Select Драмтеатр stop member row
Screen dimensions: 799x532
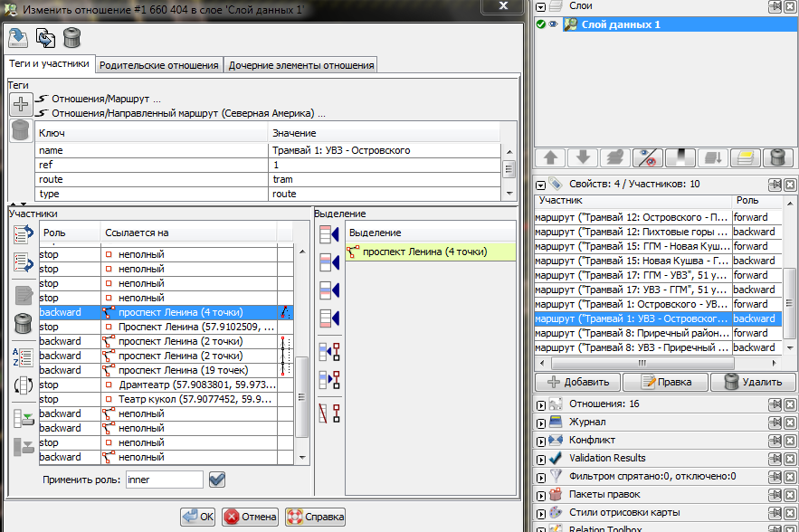point(166,385)
